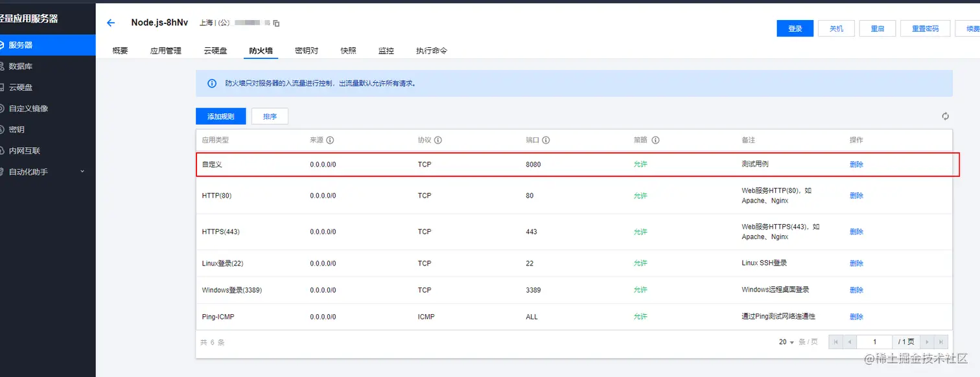The width and height of the screenshot is (980, 377).
Task: Open the 执行命令 tab
Action: pyautogui.click(x=432, y=51)
